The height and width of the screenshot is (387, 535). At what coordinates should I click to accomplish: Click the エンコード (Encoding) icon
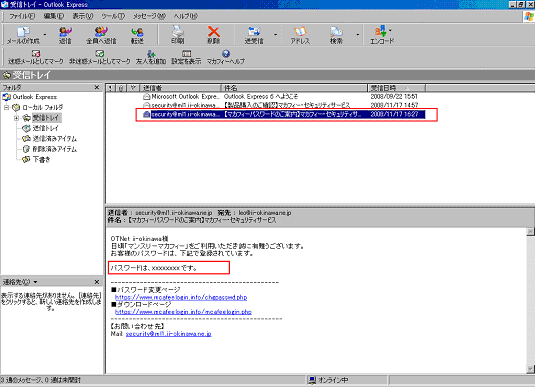pyautogui.click(x=381, y=35)
